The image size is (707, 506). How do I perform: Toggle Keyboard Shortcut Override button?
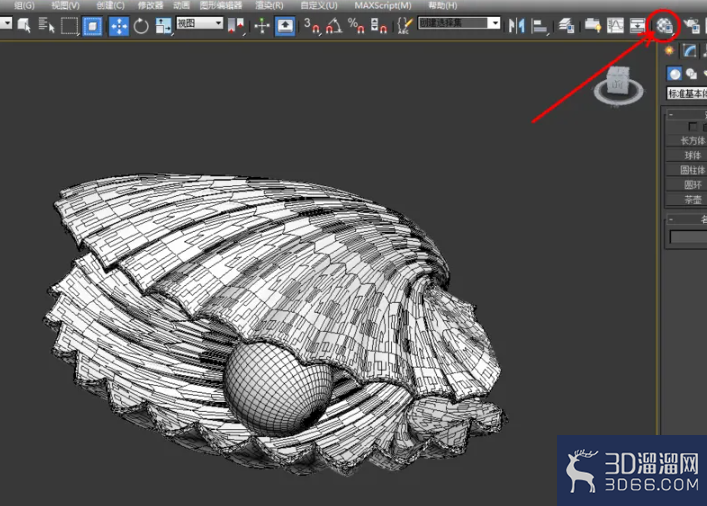[285, 26]
